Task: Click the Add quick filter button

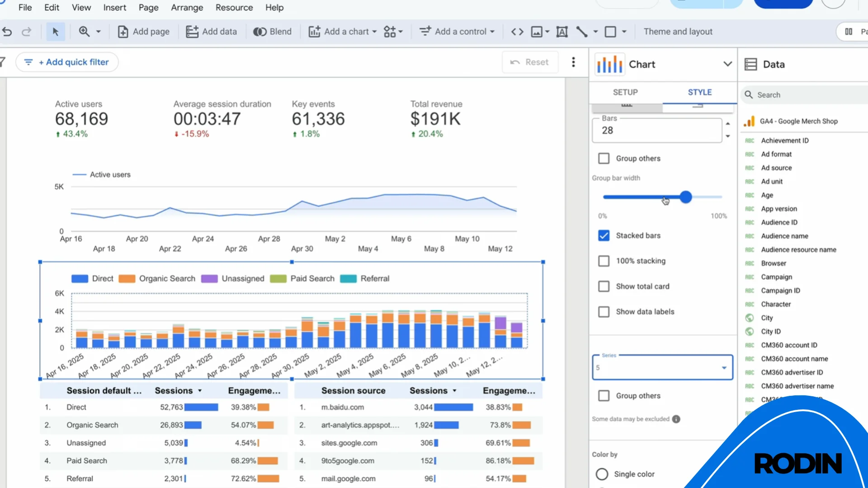Action: [x=67, y=62]
